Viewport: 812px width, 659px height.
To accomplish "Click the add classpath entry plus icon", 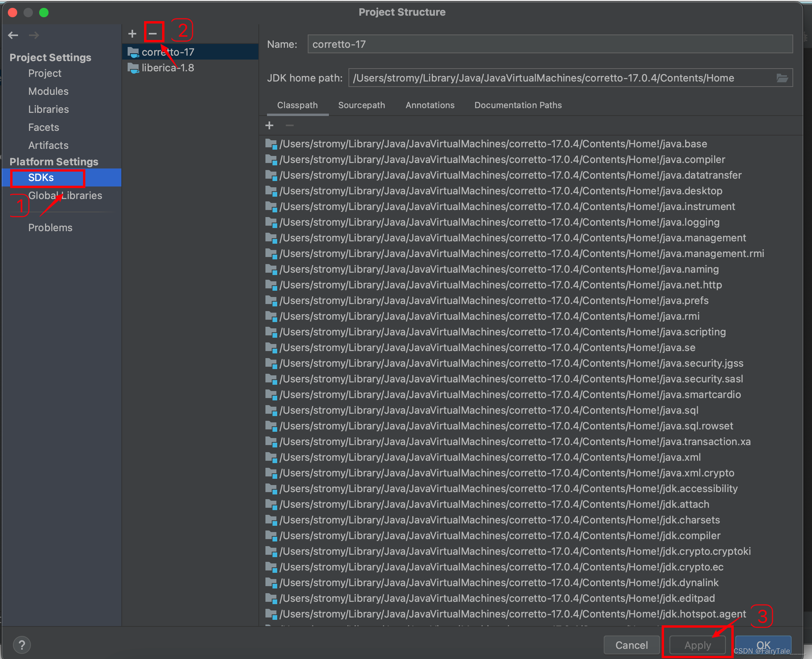I will (269, 125).
